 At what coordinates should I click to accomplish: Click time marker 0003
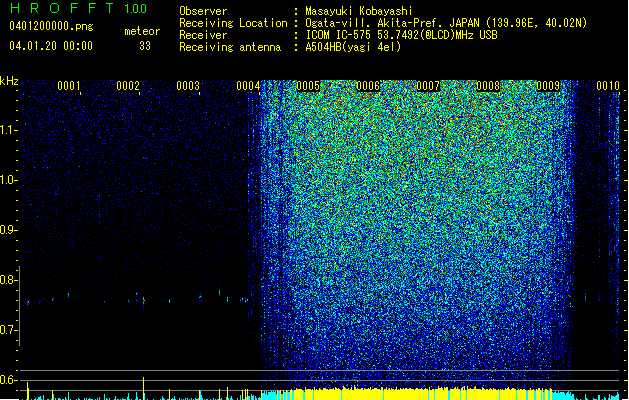pyautogui.click(x=188, y=86)
